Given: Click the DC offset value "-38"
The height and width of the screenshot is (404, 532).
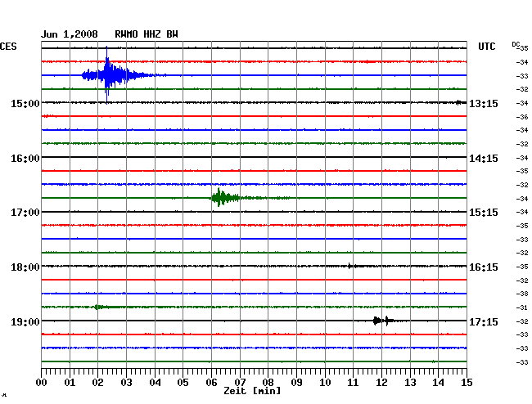Looking at the screenshot, I should tap(522, 294).
